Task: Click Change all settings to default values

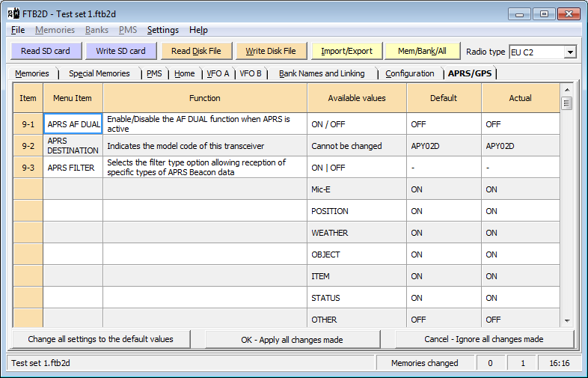Action: tap(101, 339)
